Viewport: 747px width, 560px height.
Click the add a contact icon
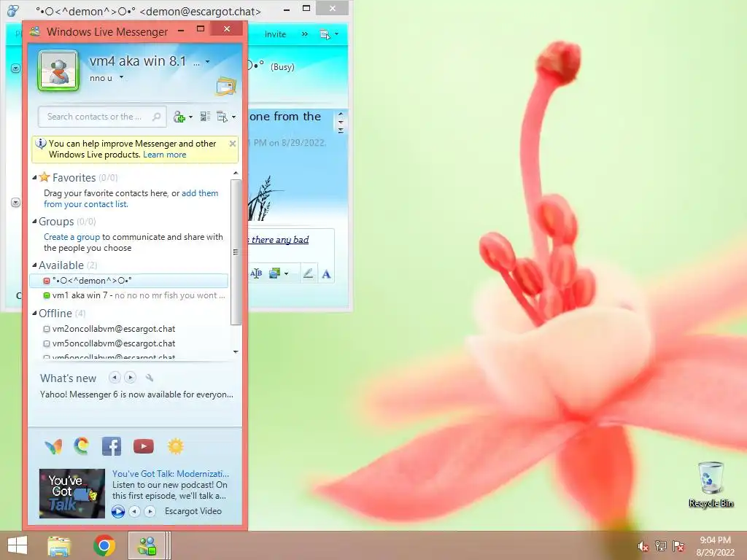pos(179,117)
